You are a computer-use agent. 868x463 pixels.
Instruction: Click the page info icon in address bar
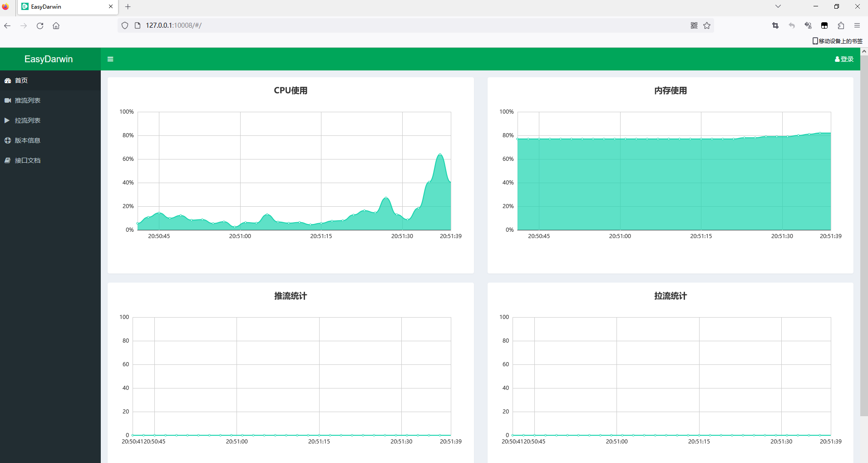click(x=138, y=25)
